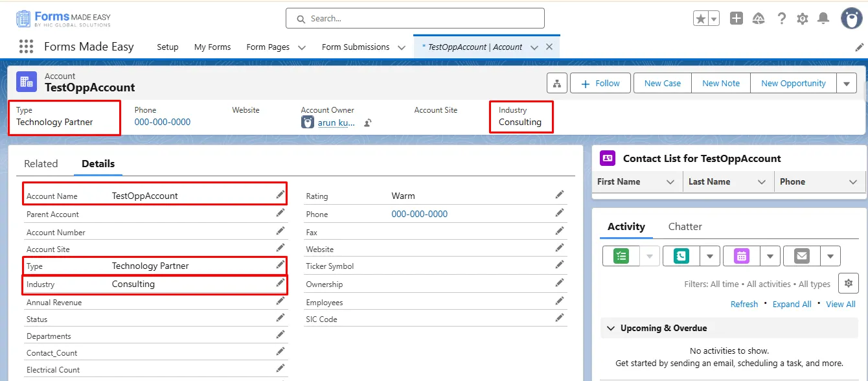Image resolution: width=868 pixels, height=381 pixels.
Task: Open the Help question mark icon
Action: coord(781,19)
